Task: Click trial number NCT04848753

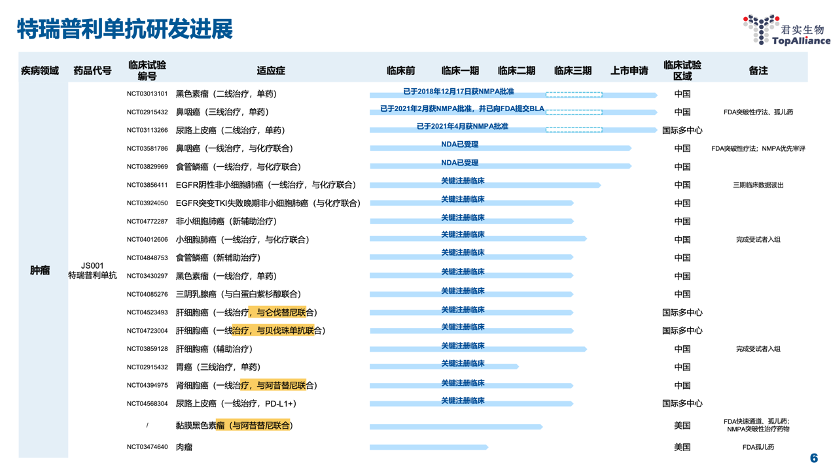Action: [147, 258]
